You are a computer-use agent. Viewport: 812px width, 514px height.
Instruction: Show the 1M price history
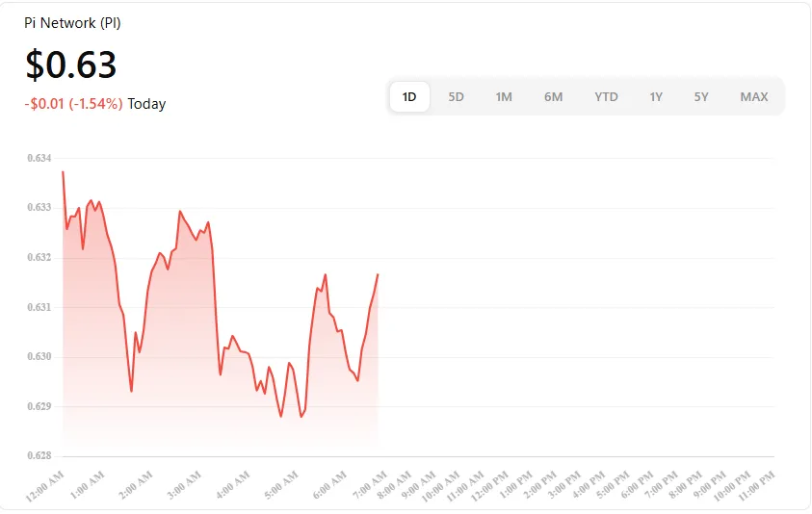(x=504, y=97)
